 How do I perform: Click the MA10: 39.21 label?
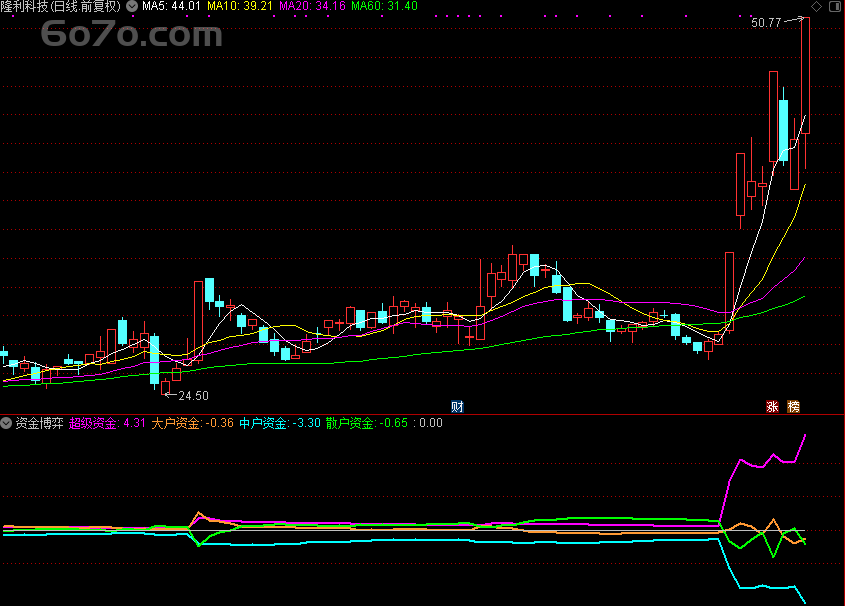pos(240,6)
